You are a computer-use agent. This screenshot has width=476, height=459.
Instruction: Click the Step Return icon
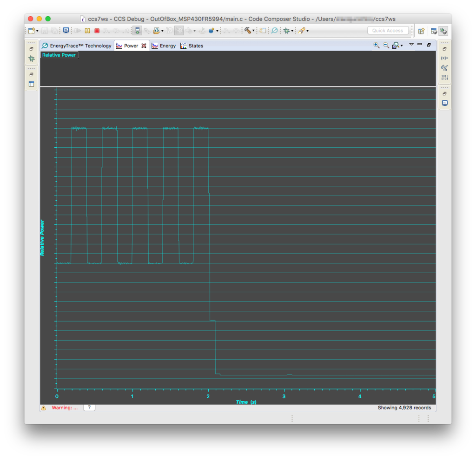point(126,31)
